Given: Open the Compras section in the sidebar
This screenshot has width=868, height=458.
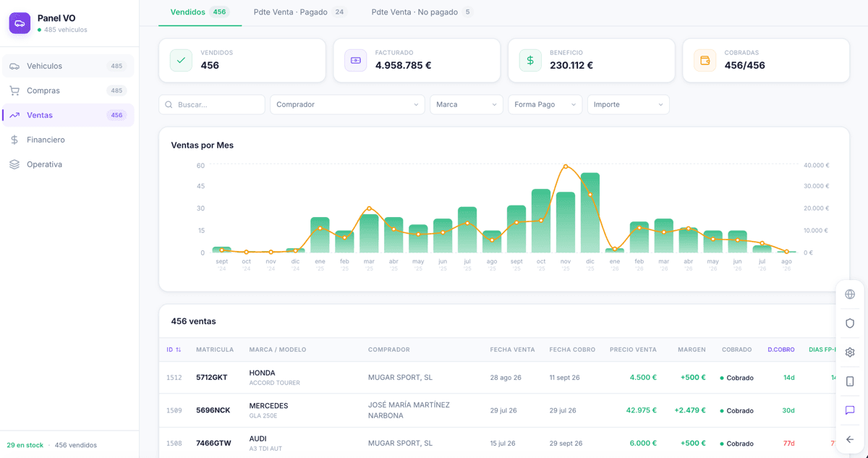Looking at the screenshot, I should coord(68,90).
